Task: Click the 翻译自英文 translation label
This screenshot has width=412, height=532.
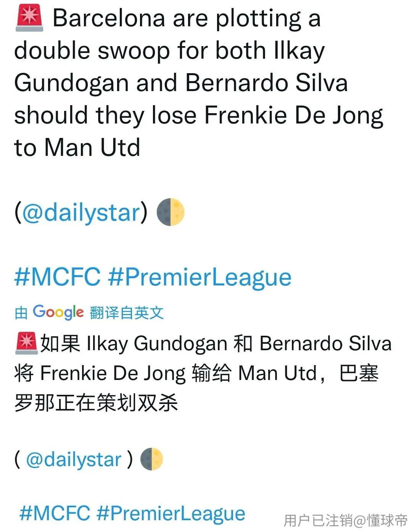Action: 127,313
